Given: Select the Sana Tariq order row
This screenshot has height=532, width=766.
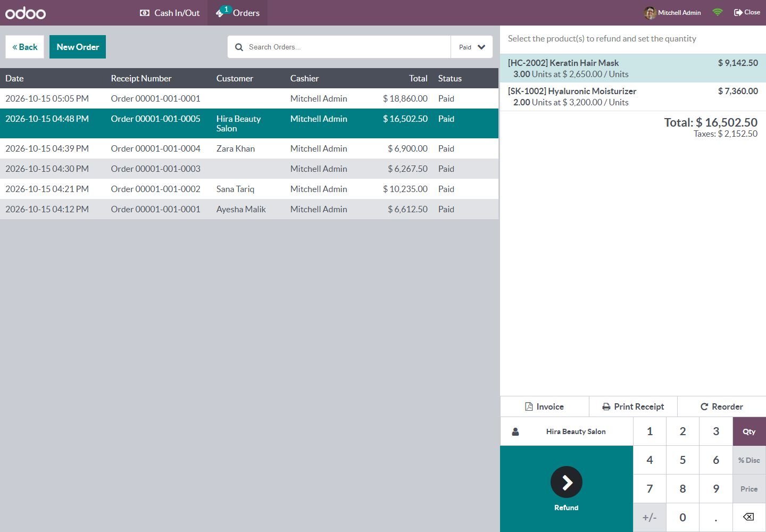Looking at the screenshot, I should pos(249,189).
